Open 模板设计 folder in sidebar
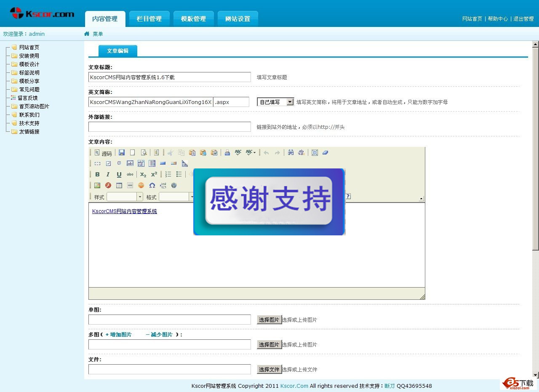Image resolution: width=539 pixels, height=392 pixels. point(29,64)
